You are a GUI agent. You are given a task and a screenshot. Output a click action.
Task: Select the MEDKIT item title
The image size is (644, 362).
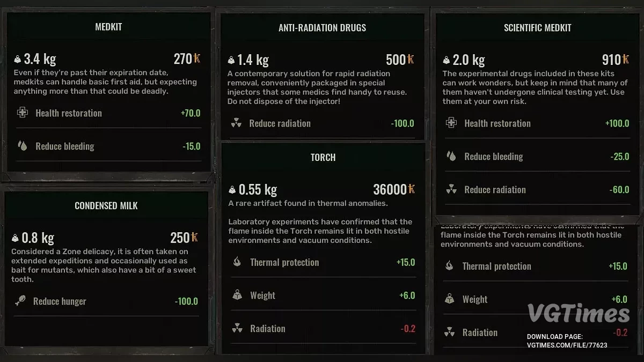[x=108, y=27]
